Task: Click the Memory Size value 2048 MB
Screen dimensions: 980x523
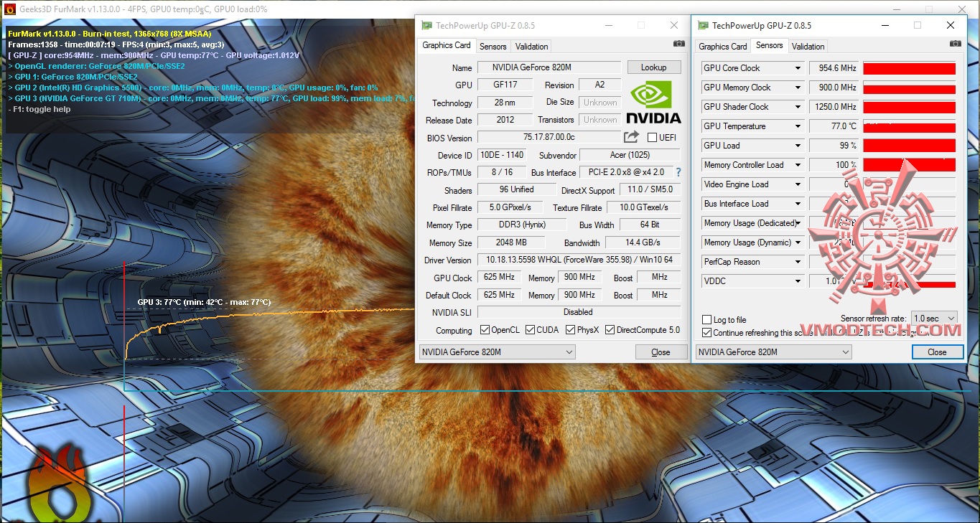Action: point(511,242)
